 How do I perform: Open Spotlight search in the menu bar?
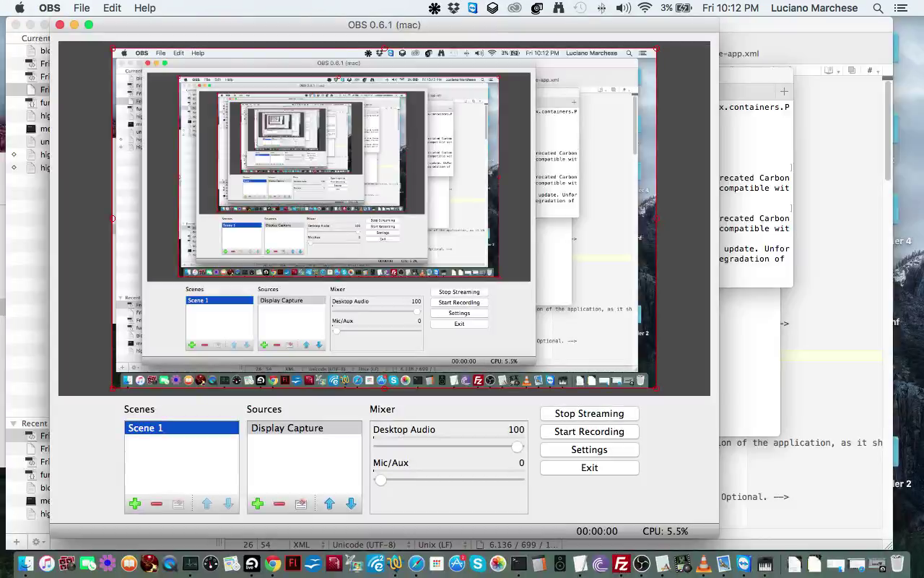(x=879, y=8)
